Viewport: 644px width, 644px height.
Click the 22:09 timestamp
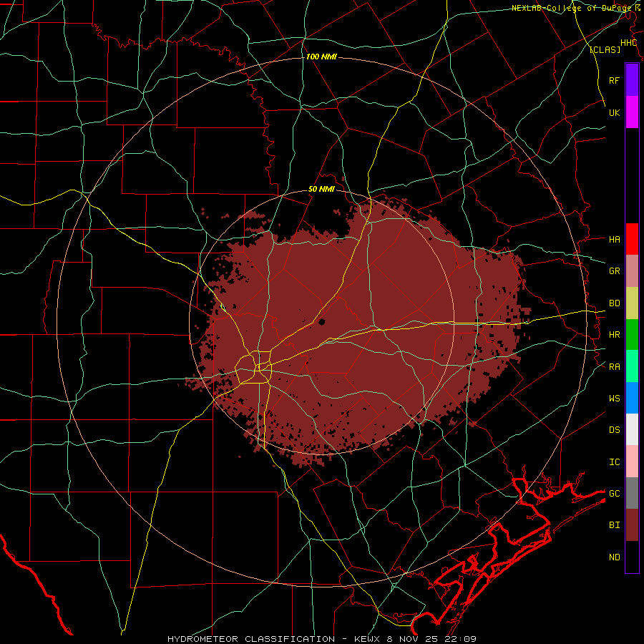click(x=460, y=639)
